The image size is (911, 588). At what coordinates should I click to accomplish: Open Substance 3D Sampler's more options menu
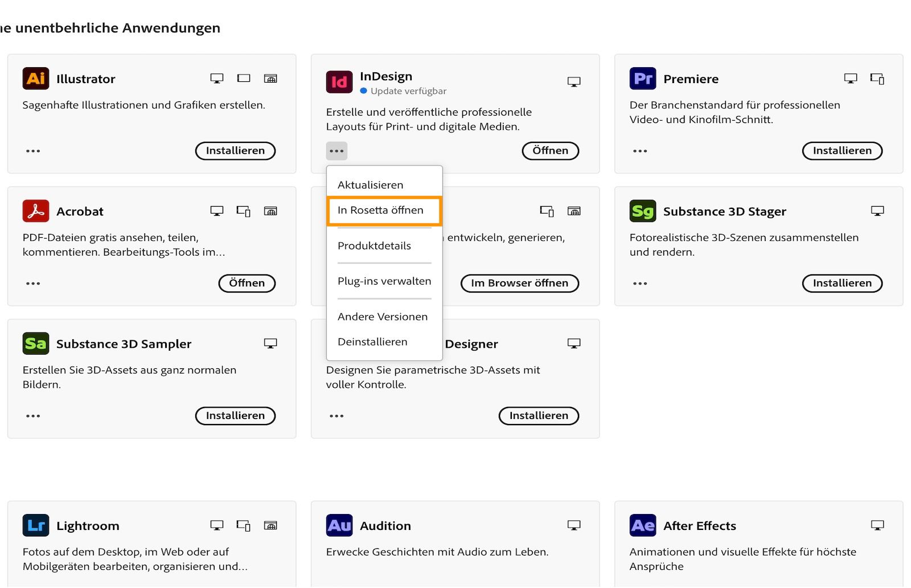(x=33, y=416)
